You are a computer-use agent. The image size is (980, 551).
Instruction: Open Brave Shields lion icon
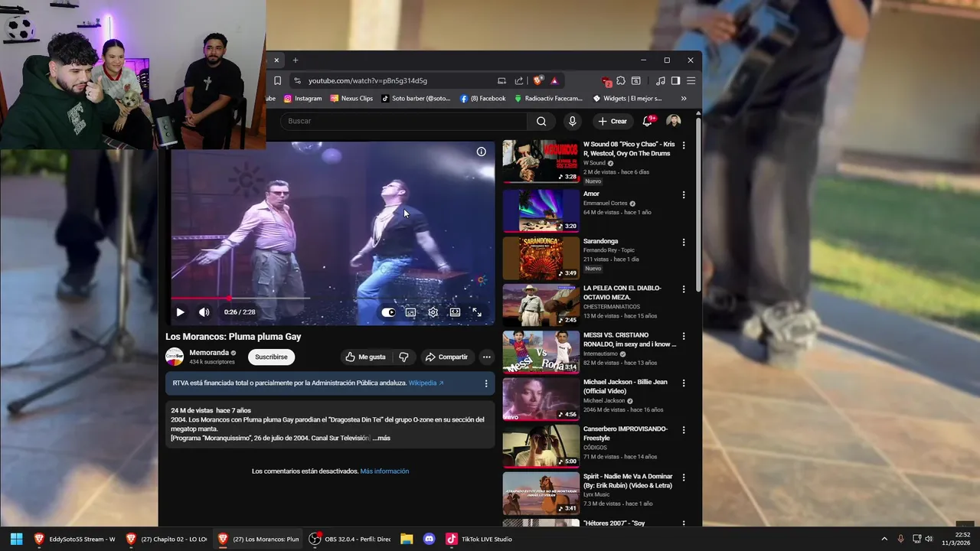(538, 80)
